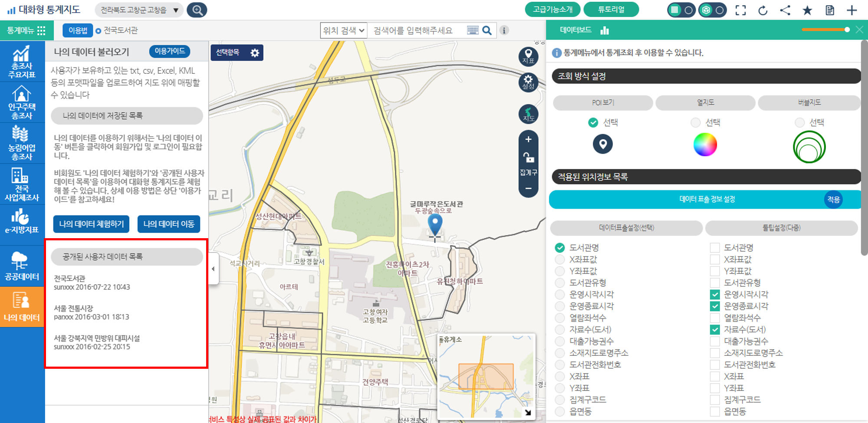Open the 통계메뉴 menu tab
Screen dimensions: 868x423
click(26, 30)
